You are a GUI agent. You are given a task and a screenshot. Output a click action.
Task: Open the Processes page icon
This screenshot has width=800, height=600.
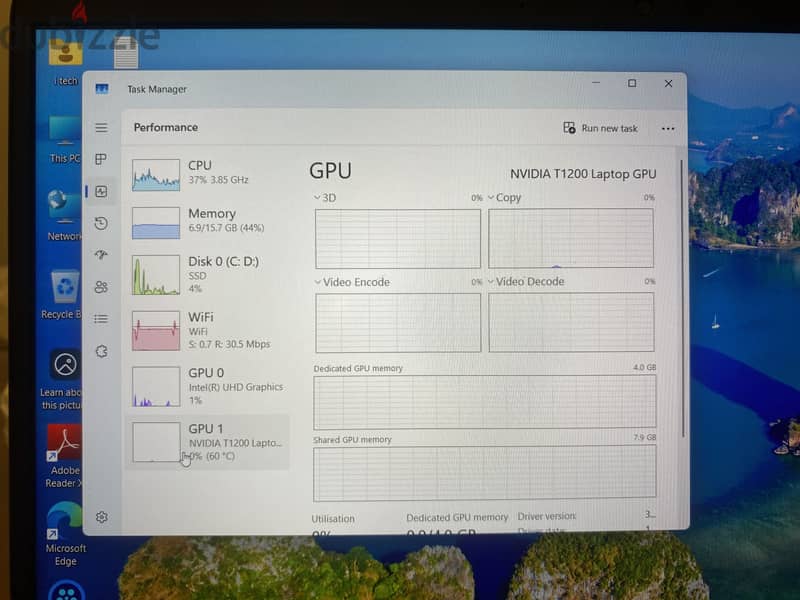coord(101,159)
